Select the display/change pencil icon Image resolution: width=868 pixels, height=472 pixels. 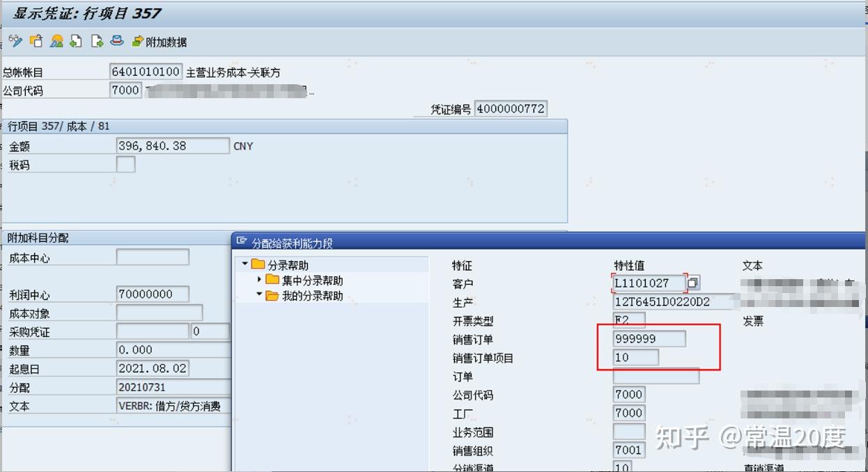[x=15, y=40]
